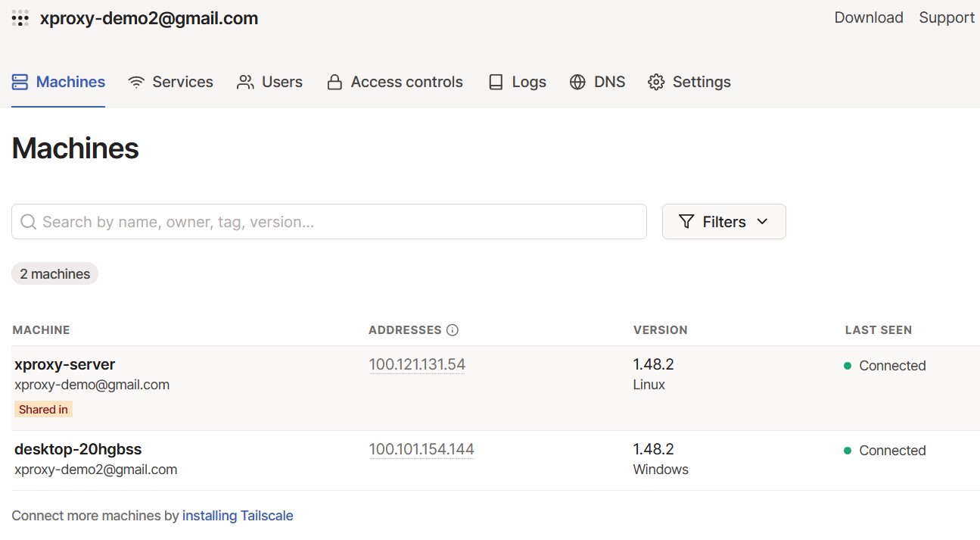
Task: Click version 1.48.2 in desktop-20hgbss row
Action: point(654,449)
